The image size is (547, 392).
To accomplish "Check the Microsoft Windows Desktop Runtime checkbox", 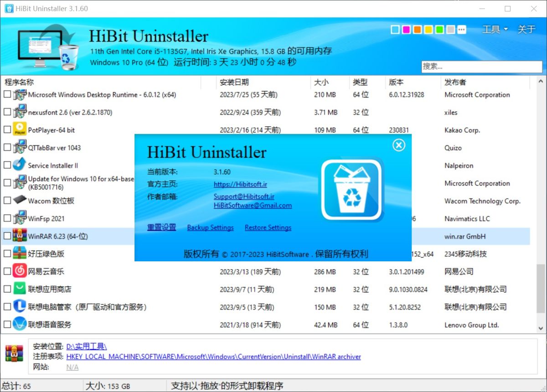I will 7,95.
